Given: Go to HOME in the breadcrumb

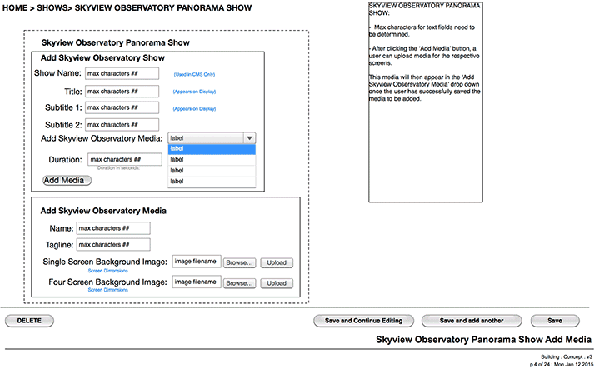Looking at the screenshot, I should click(15, 8).
